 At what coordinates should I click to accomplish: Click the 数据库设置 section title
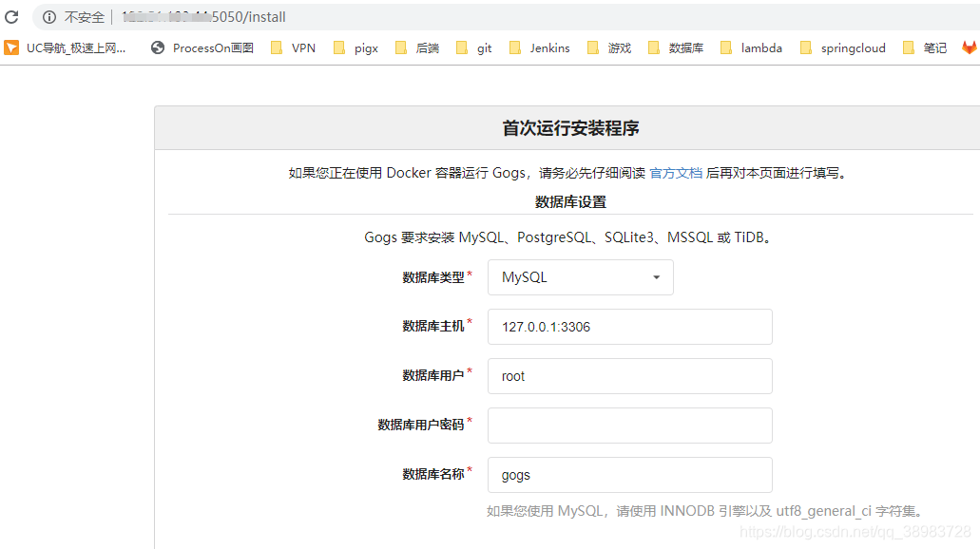(570, 201)
